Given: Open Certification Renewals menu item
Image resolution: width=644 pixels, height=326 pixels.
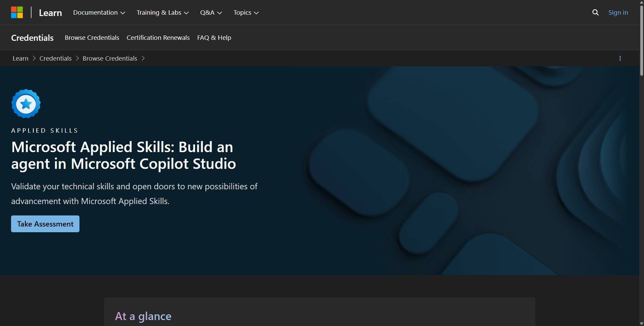Looking at the screenshot, I should 158,37.
